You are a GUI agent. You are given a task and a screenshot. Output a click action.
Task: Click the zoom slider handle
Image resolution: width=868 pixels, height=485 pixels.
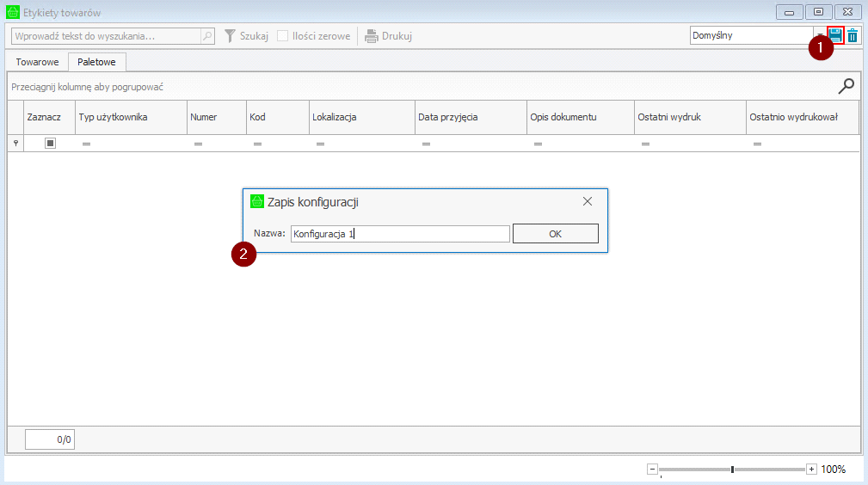(x=732, y=469)
